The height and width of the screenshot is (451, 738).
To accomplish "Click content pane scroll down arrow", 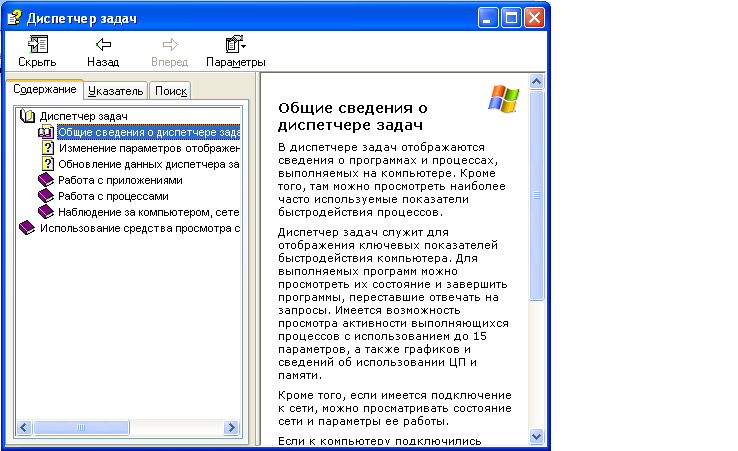I will 536,436.
